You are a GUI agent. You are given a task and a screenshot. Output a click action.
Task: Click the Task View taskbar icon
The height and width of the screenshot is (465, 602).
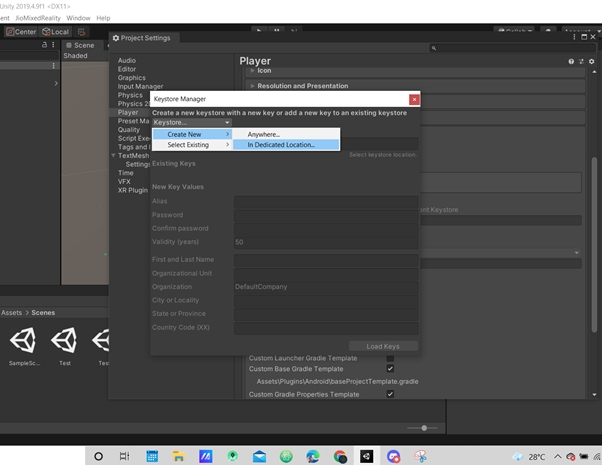(125, 456)
